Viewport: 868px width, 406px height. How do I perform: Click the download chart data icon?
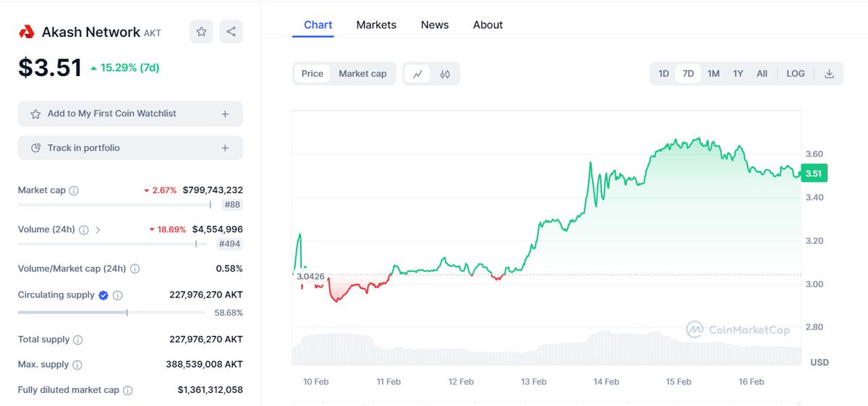click(x=829, y=74)
